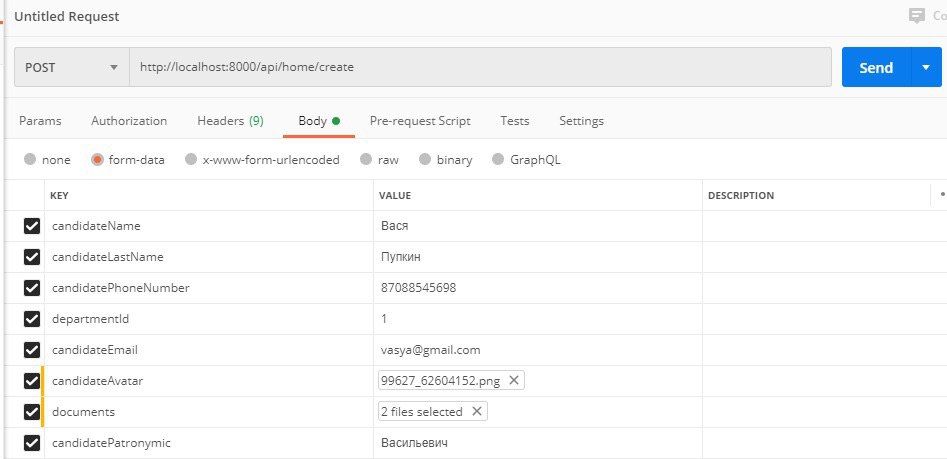
Task: Toggle the departmentId row checkbox
Action: click(31, 319)
